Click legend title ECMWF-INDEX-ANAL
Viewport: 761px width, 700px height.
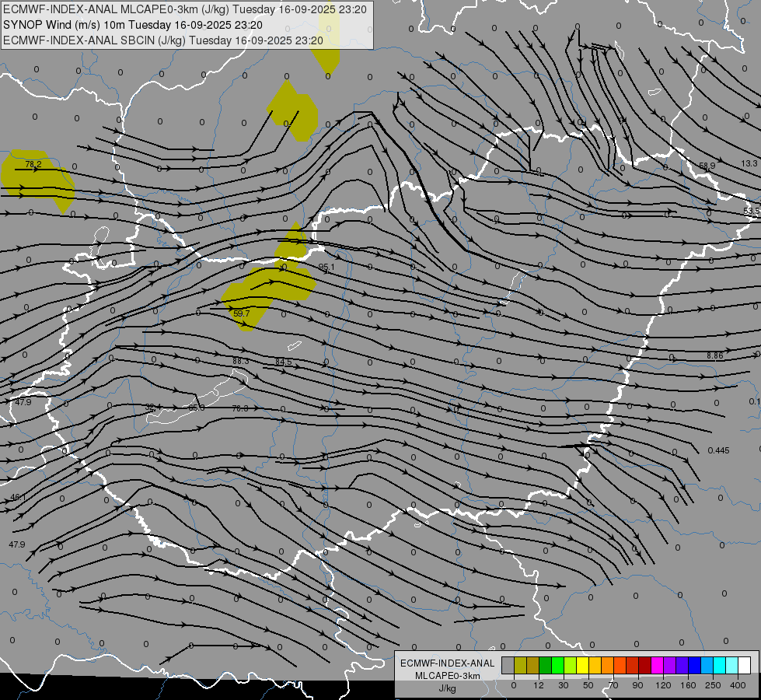(x=448, y=663)
